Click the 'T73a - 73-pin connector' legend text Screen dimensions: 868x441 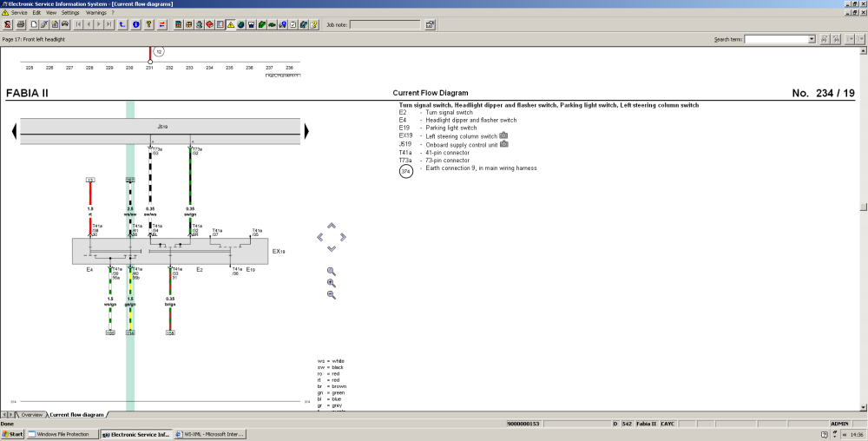click(x=434, y=160)
